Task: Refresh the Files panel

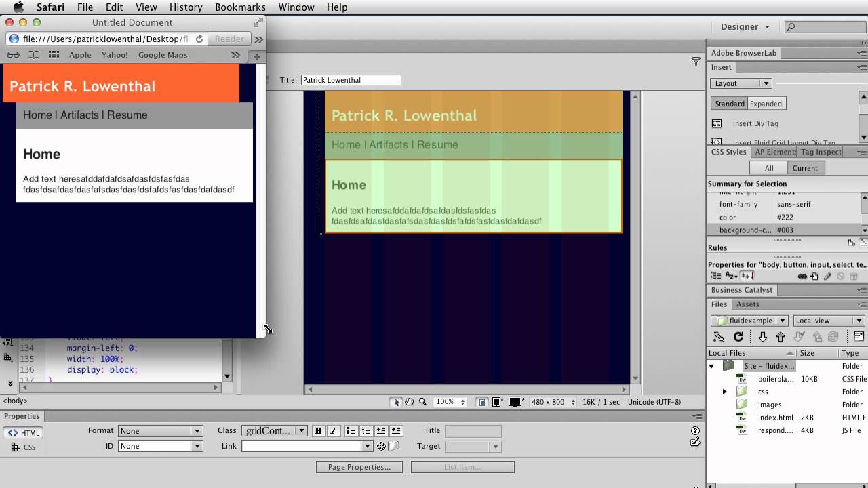Action: [x=738, y=336]
